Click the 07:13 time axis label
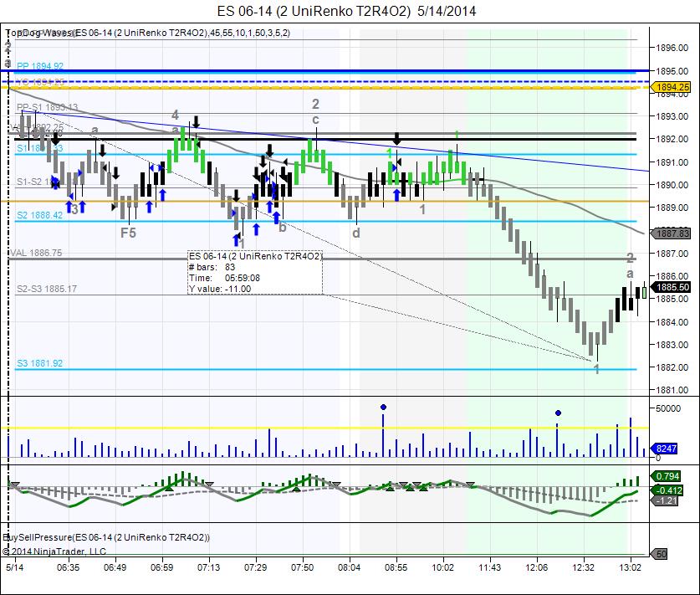Viewport: 700px width, 595px height. click(x=209, y=567)
